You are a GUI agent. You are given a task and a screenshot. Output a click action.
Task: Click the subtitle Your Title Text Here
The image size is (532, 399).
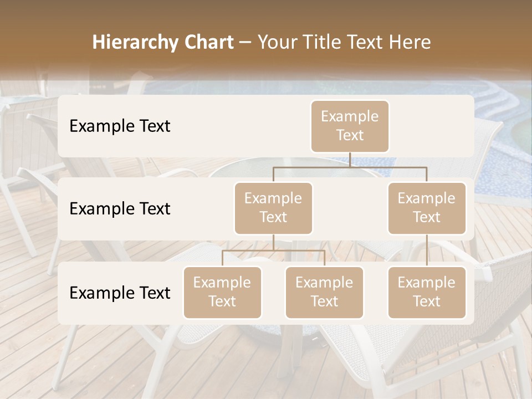(x=344, y=42)
